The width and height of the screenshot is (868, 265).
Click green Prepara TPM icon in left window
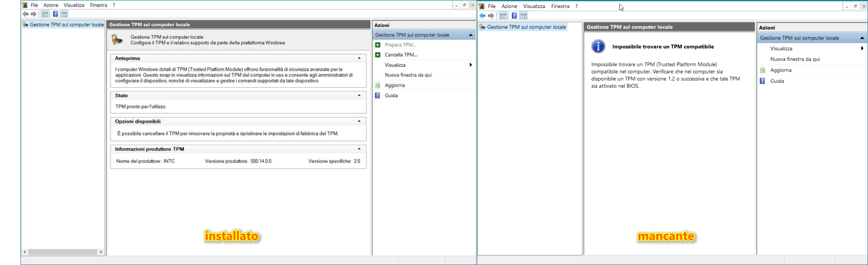tap(378, 45)
